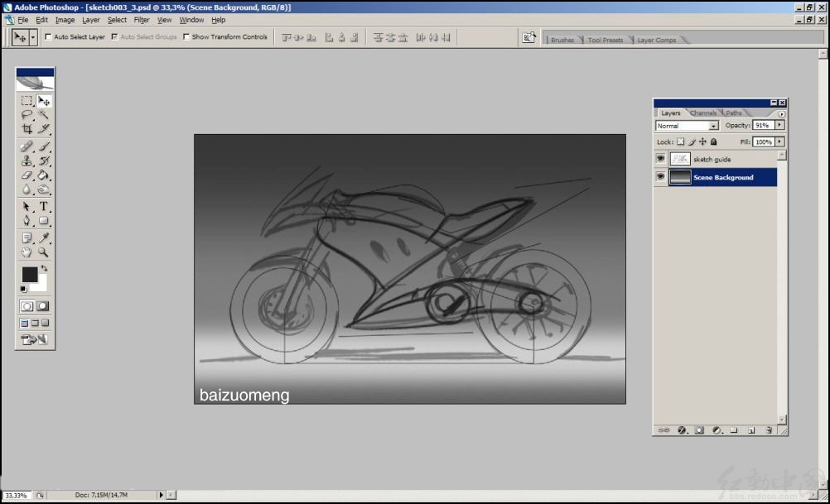
Task: Switch to the Channels tab
Action: pyautogui.click(x=703, y=113)
